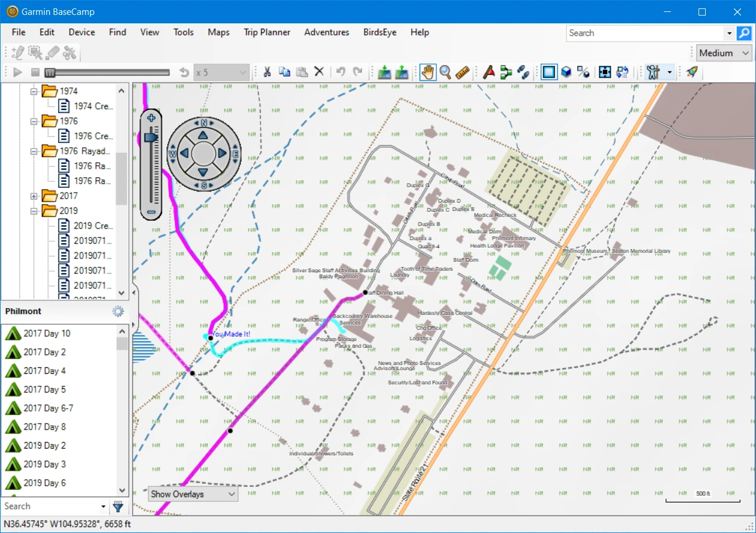Choose the Erase tool
The height and width of the screenshot is (533, 756).
coord(53,53)
